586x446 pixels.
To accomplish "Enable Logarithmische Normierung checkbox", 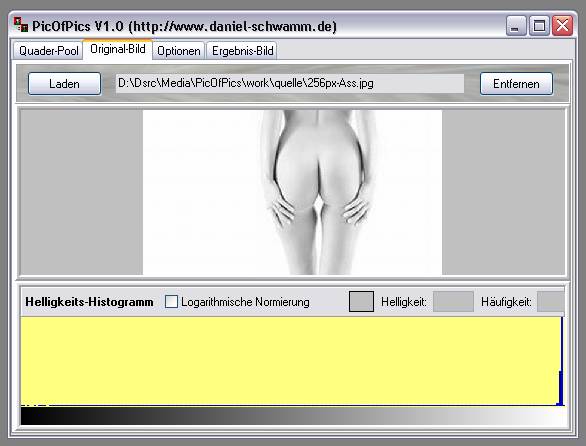I will click(x=171, y=301).
